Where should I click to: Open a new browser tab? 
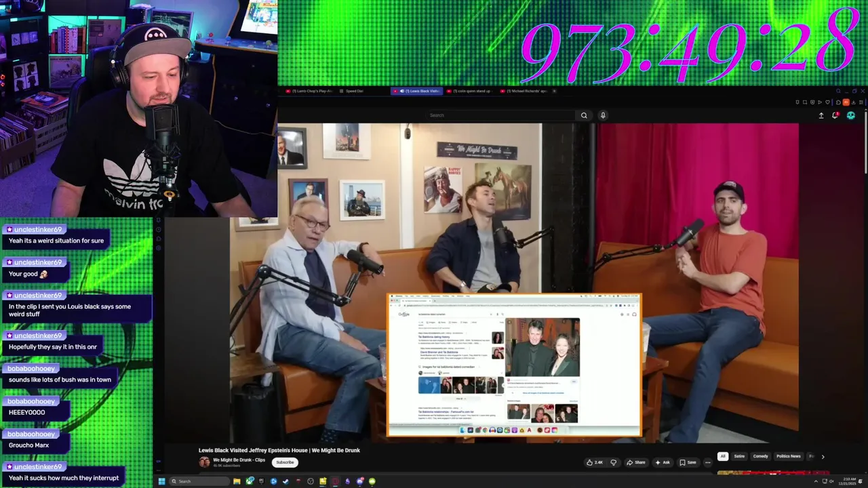pos(554,91)
